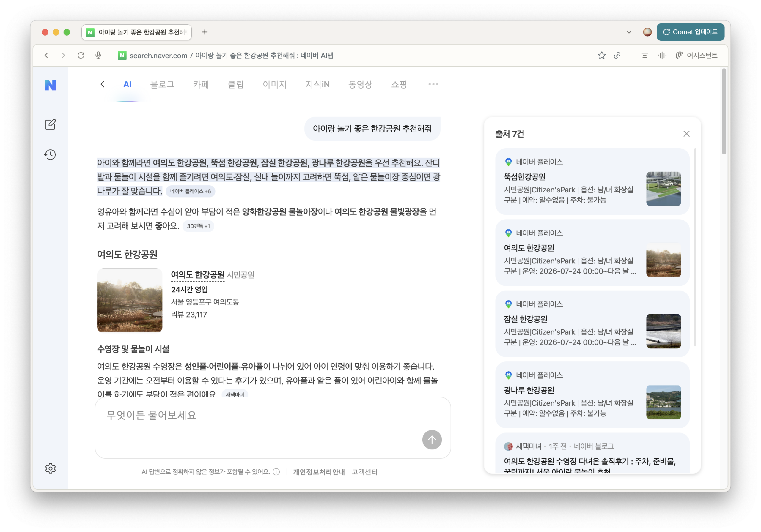Copy page link icon in address bar

tap(617, 55)
